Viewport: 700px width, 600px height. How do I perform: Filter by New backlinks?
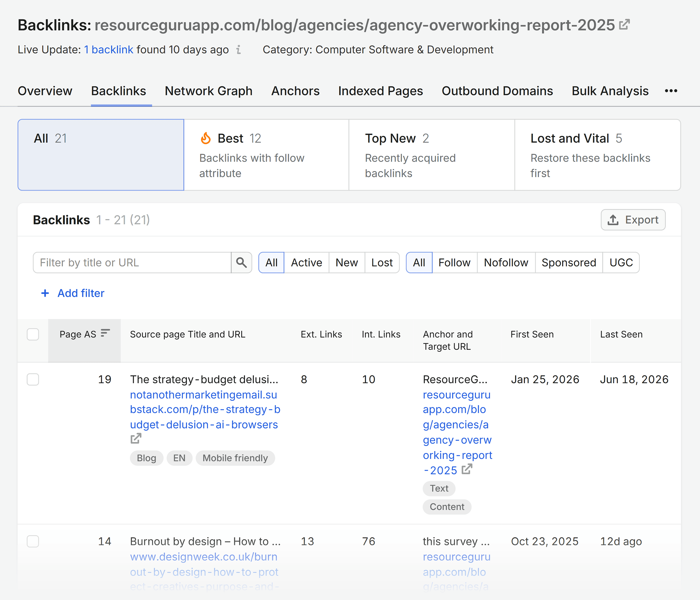point(347,262)
